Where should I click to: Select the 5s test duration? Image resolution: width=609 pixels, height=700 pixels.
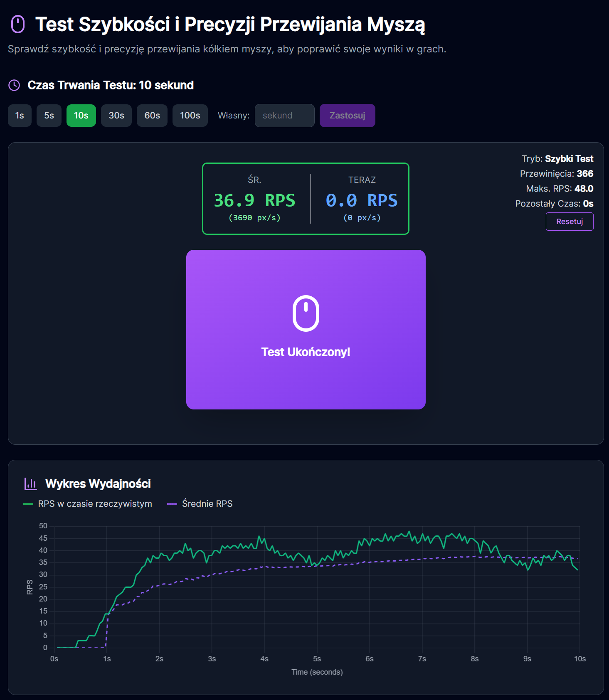pos(49,116)
